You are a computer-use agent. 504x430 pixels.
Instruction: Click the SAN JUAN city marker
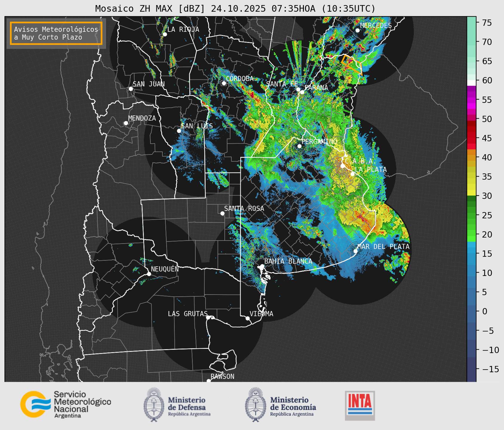(x=131, y=89)
